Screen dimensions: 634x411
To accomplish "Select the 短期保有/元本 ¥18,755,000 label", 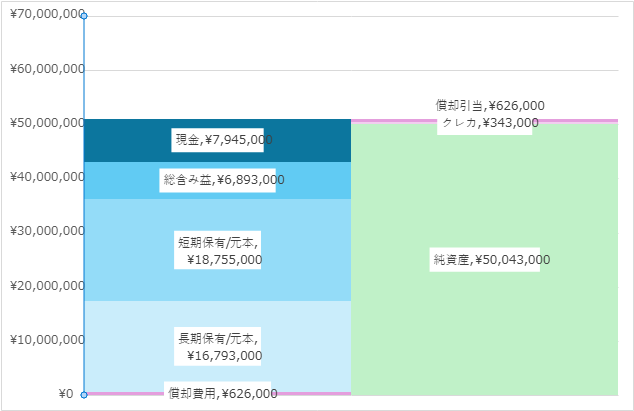I will coord(220,250).
